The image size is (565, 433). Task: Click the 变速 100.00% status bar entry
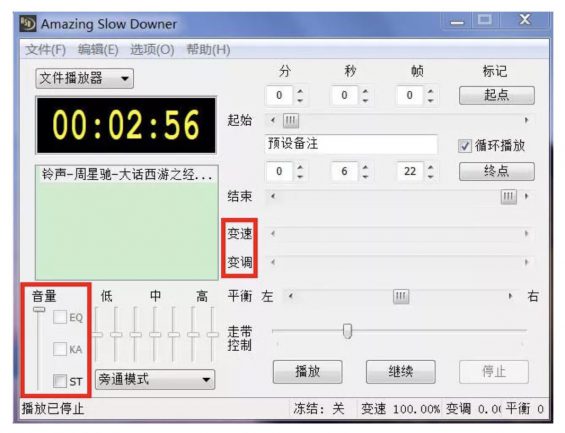[400, 409]
